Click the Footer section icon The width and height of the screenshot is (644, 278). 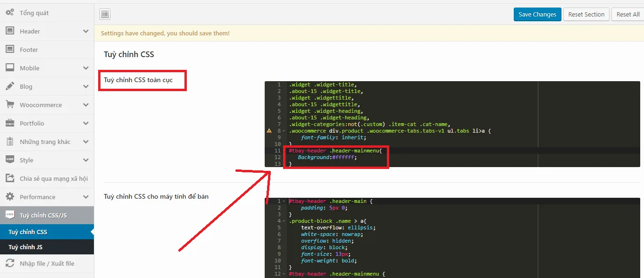click(x=9, y=50)
